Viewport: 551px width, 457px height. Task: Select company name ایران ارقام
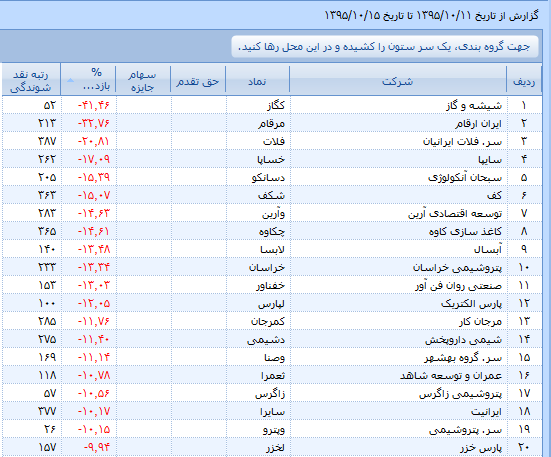479,123
